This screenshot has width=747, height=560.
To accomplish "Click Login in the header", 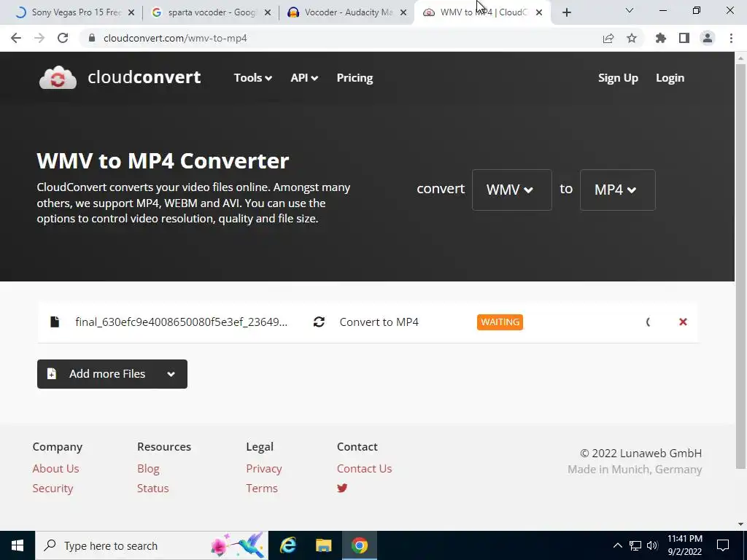I will click(x=670, y=77).
